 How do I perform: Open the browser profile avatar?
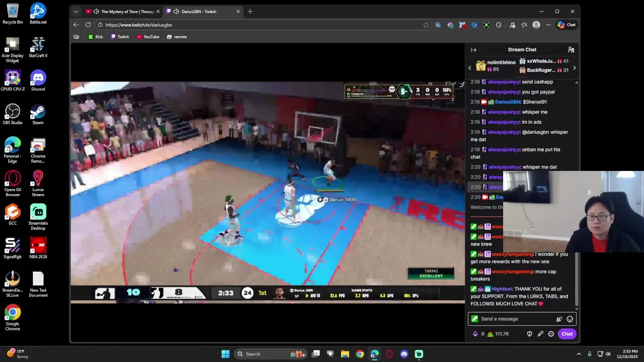(x=536, y=25)
